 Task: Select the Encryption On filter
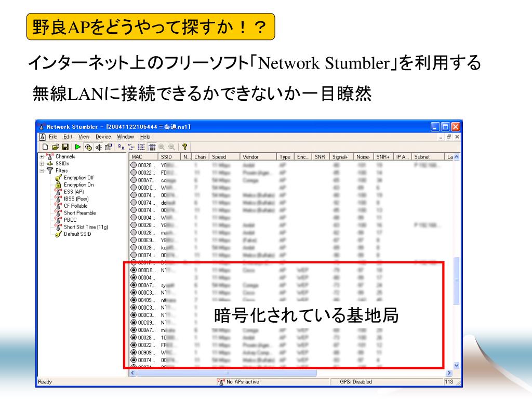78,184
